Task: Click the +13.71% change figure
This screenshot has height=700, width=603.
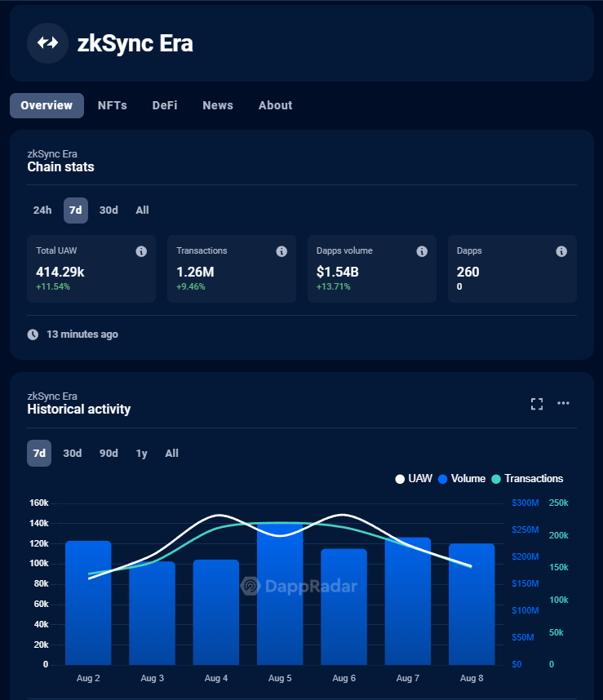Action: tap(334, 286)
